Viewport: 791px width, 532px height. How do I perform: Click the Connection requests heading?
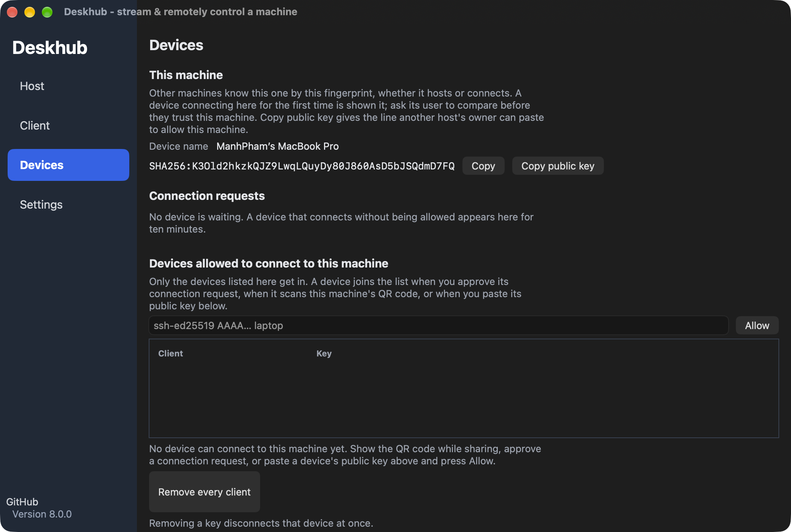coord(207,196)
